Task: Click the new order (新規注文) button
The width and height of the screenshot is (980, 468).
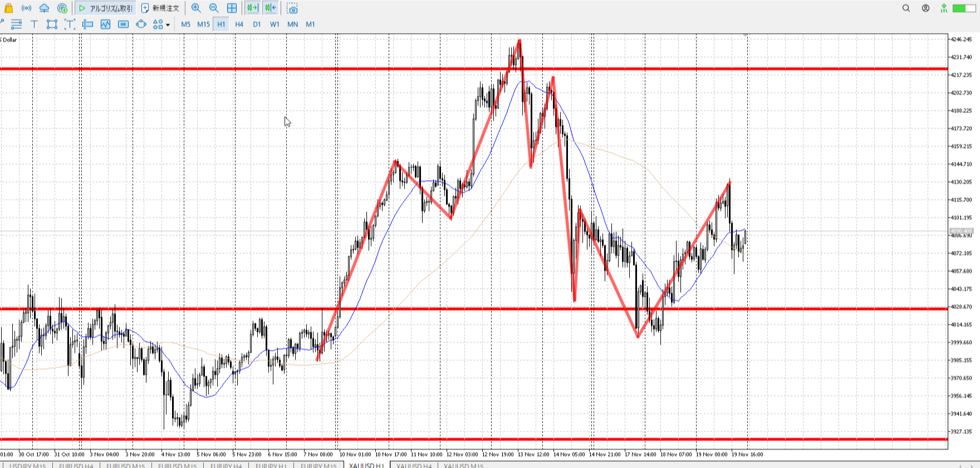Action: pyautogui.click(x=160, y=8)
